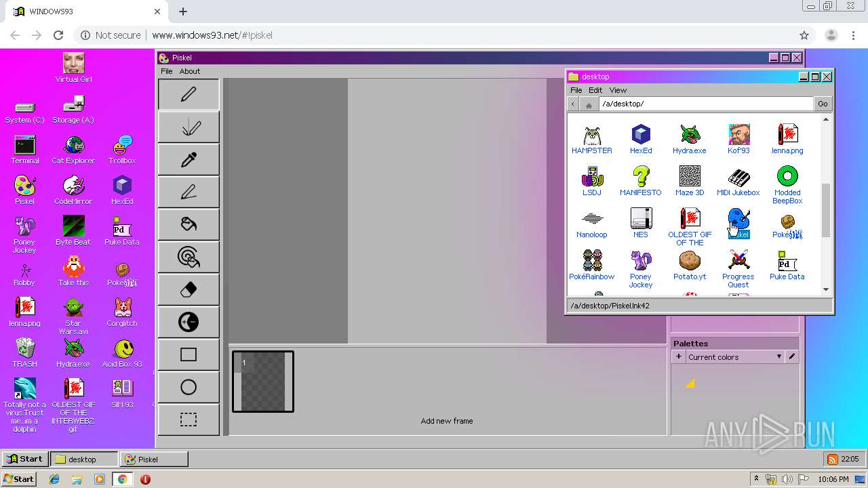Screen dimensions: 868x488
Task: Select frame 1 thumbnail
Action: coord(263,381)
